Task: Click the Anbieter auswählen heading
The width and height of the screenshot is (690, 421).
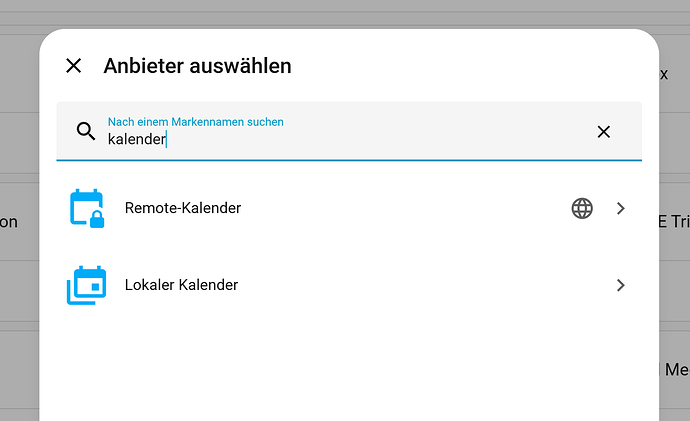Action: point(197,66)
